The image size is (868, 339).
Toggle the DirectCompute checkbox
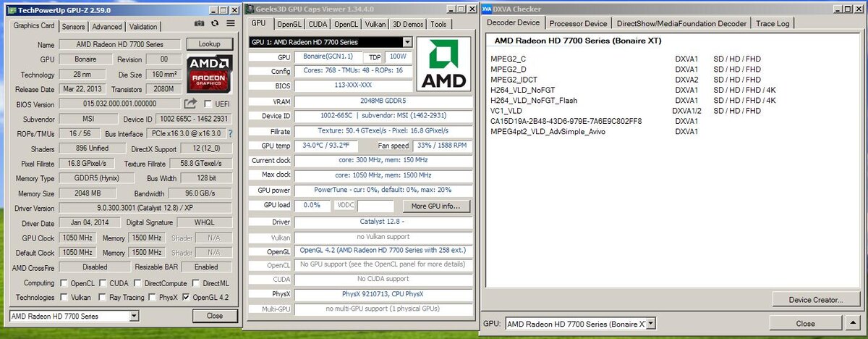(x=136, y=283)
